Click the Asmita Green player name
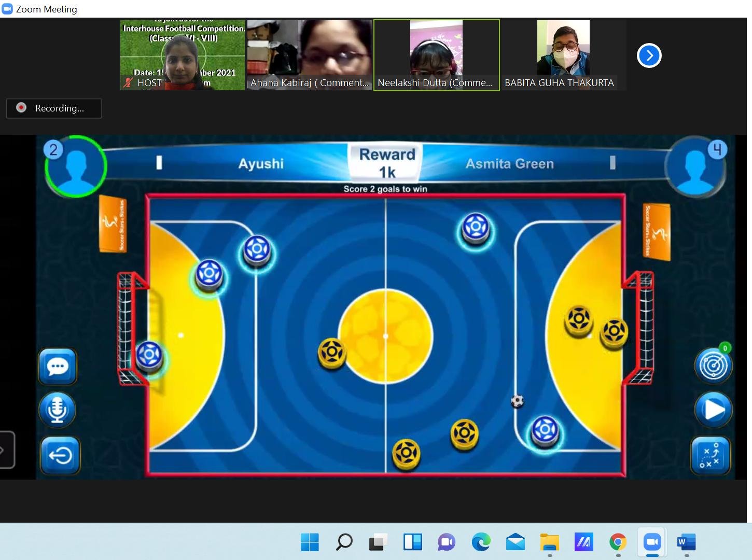The image size is (752, 560). click(510, 164)
